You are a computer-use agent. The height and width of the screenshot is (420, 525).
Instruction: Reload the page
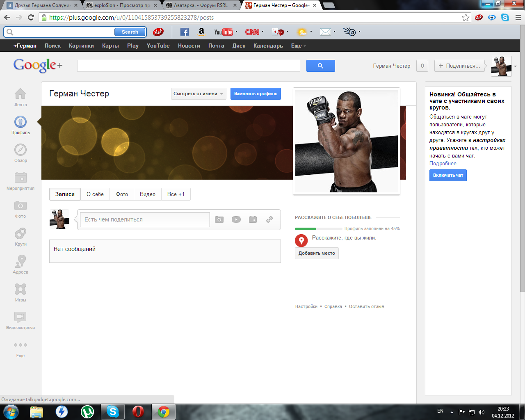pos(31,17)
